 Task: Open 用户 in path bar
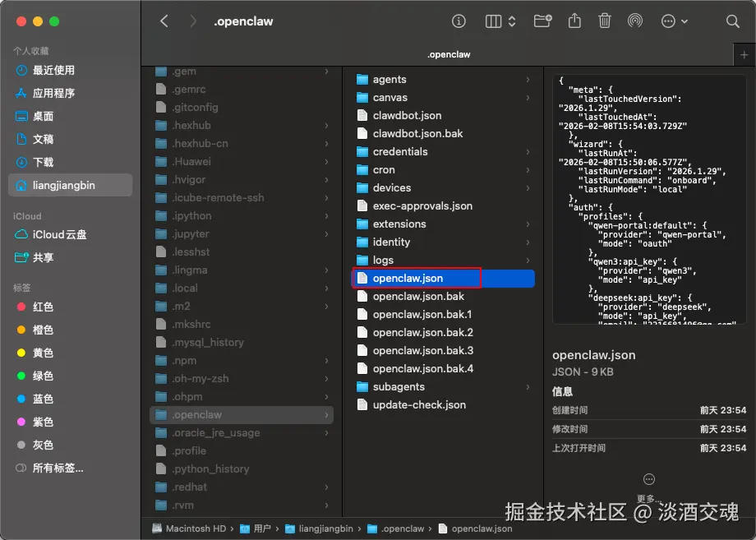tap(256, 528)
